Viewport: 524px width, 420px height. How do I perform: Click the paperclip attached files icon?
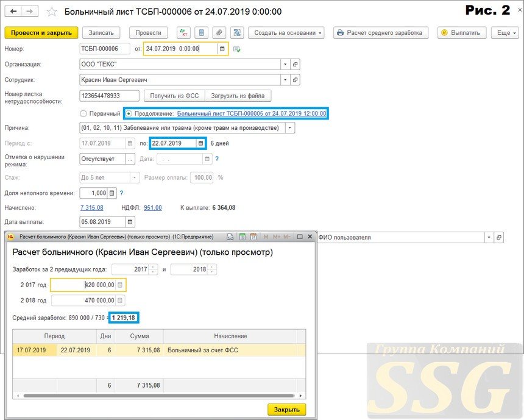pos(219,33)
